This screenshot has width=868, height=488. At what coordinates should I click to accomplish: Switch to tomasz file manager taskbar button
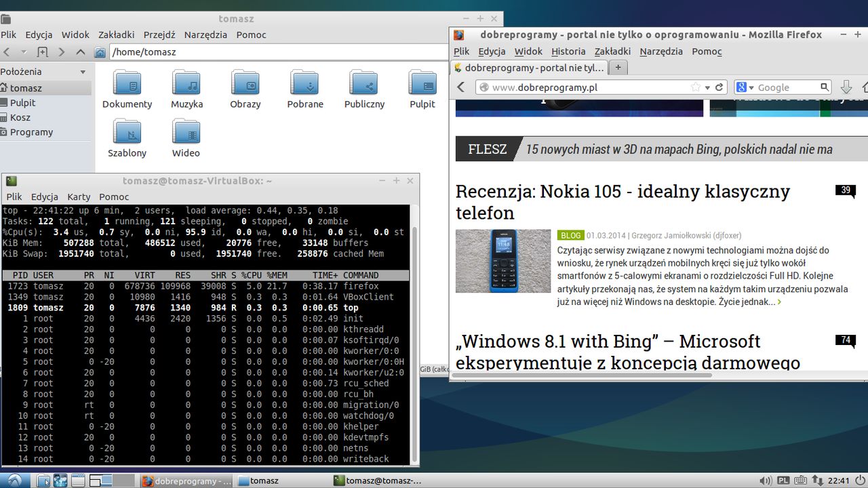coord(283,481)
